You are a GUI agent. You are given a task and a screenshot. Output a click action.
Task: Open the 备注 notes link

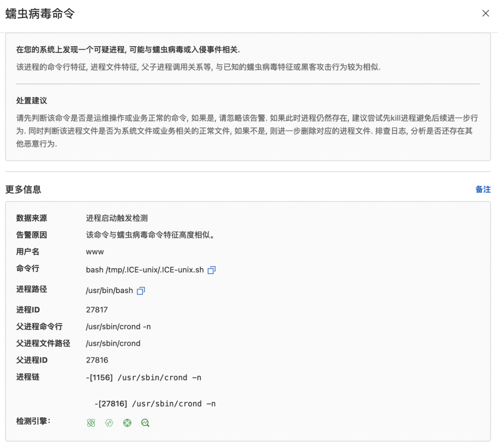click(483, 190)
